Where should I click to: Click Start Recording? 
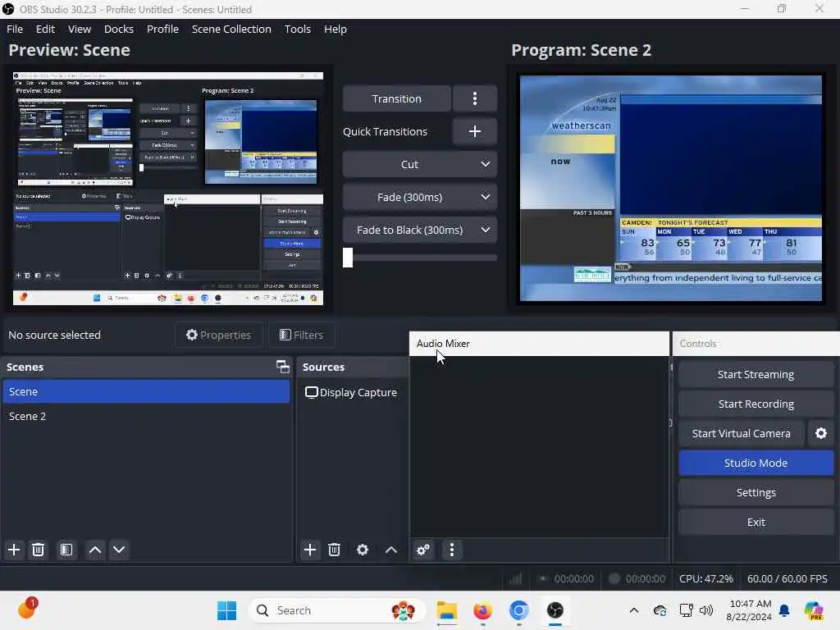756,404
